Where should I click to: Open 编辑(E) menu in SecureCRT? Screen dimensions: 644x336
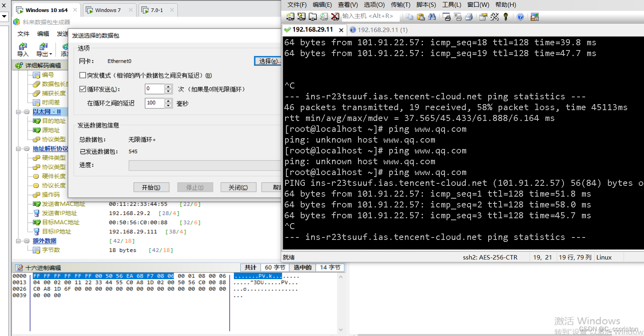point(322,5)
